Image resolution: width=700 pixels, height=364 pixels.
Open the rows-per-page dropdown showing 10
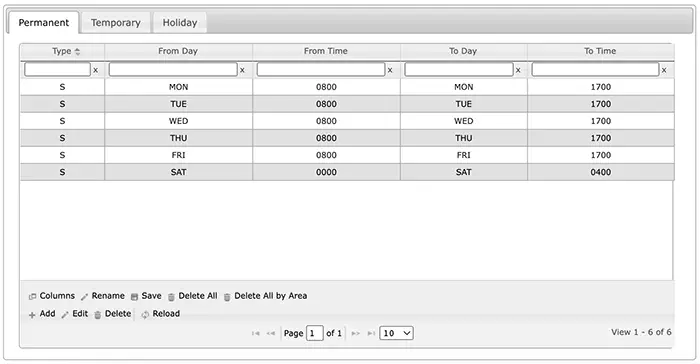(396, 333)
